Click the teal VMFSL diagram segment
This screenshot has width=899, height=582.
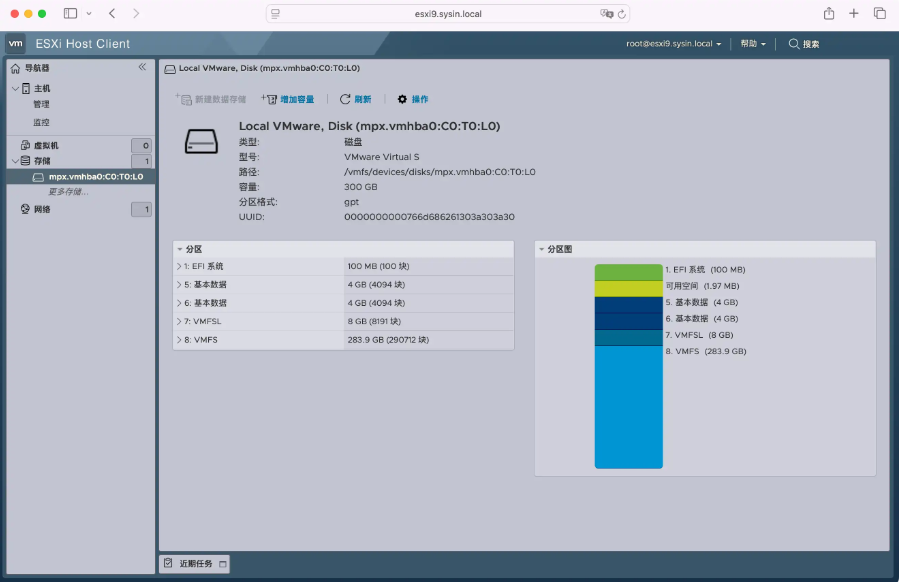[x=628, y=338]
